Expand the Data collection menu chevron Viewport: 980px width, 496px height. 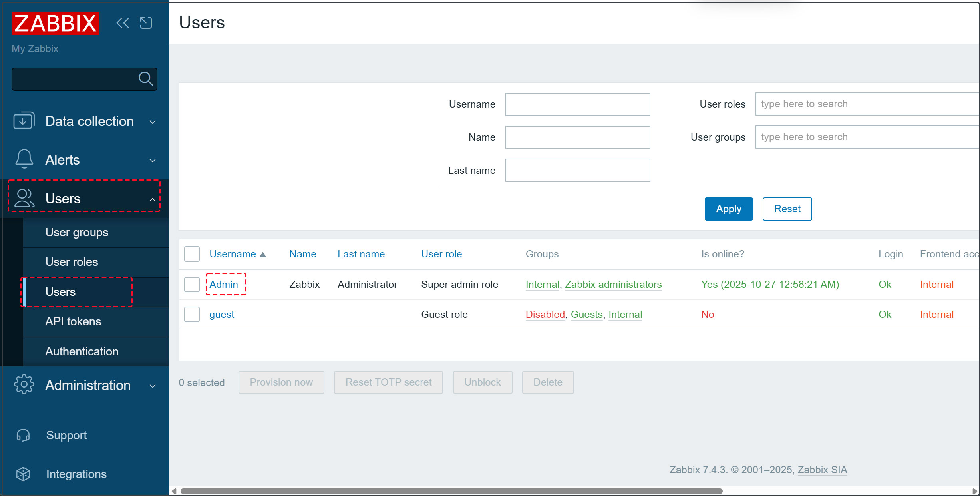pos(152,122)
